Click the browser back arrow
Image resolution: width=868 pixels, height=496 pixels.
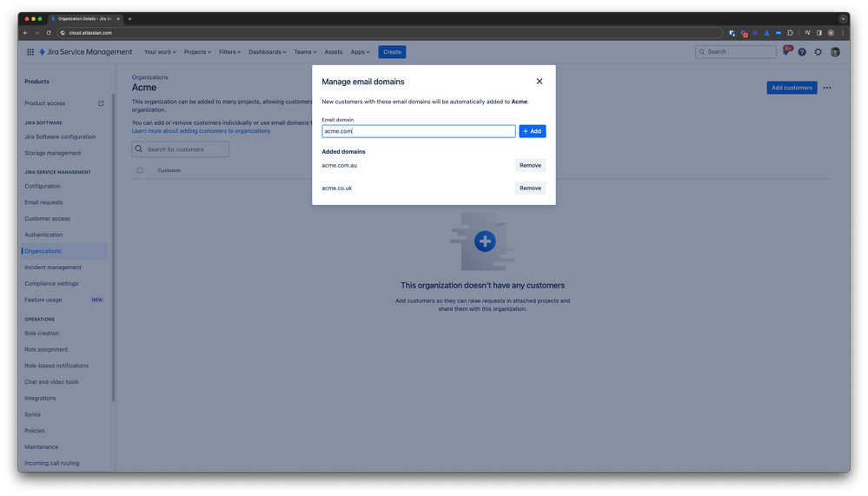click(x=25, y=33)
